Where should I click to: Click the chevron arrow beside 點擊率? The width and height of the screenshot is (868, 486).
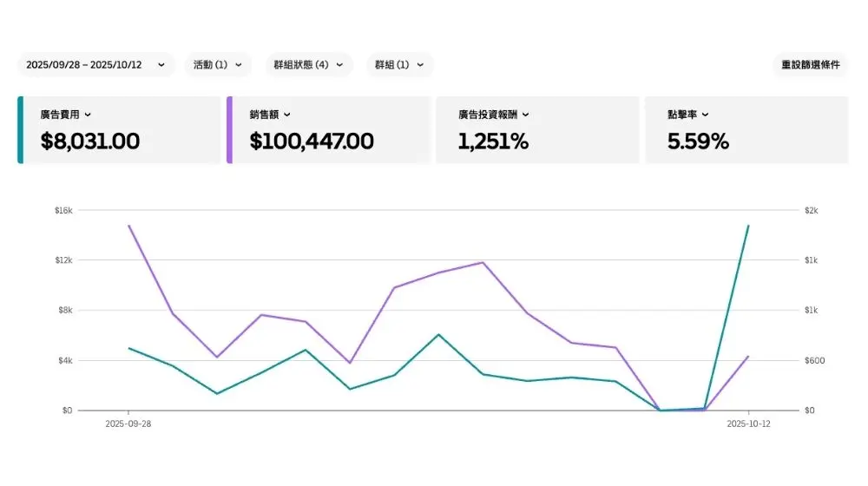pos(705,115)
